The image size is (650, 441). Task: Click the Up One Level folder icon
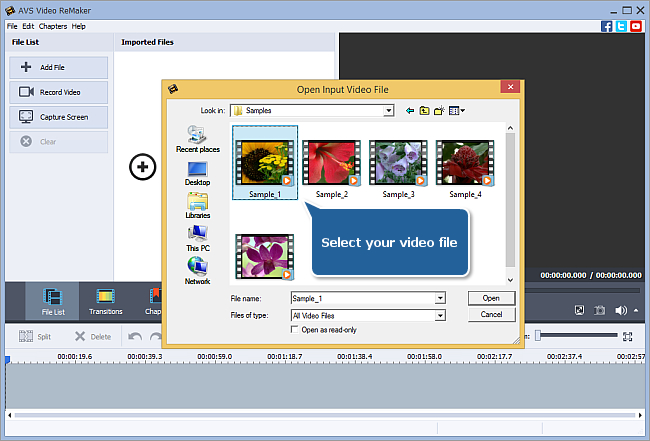(424, 111)
